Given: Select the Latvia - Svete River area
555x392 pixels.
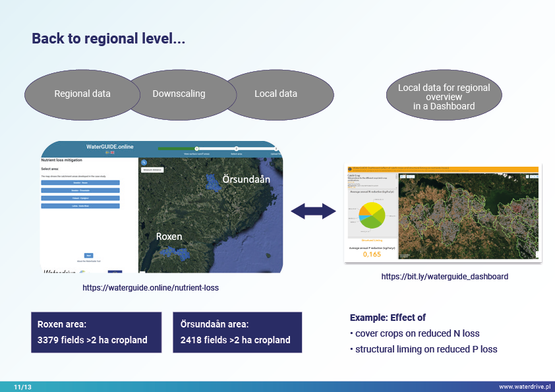Looking at the screenshot, I should click(x=80, y=206).
